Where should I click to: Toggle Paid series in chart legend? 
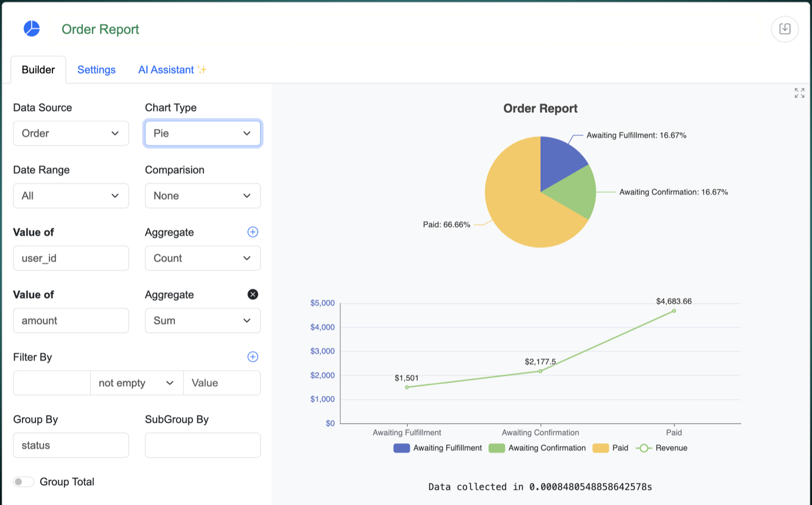[x=611, y=448]
